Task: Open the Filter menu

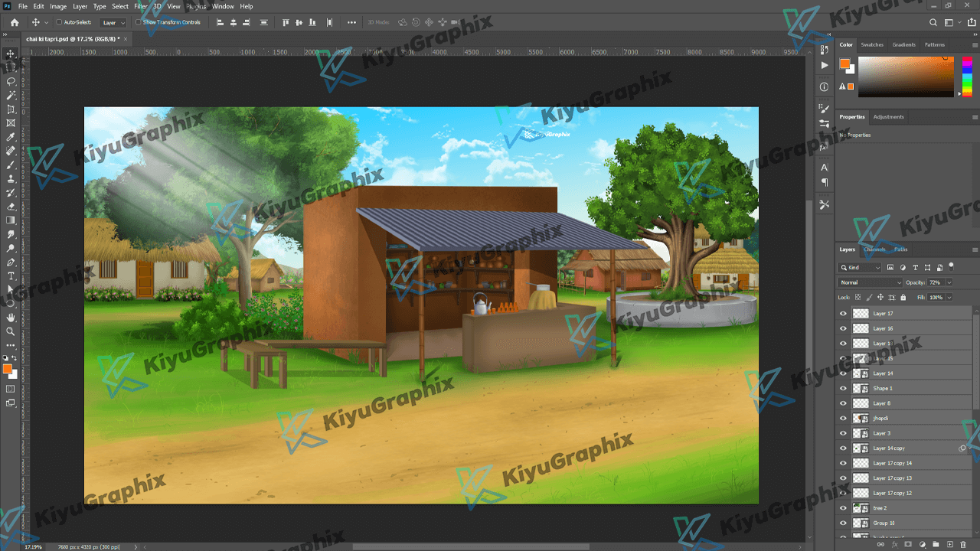Action: 141,6
